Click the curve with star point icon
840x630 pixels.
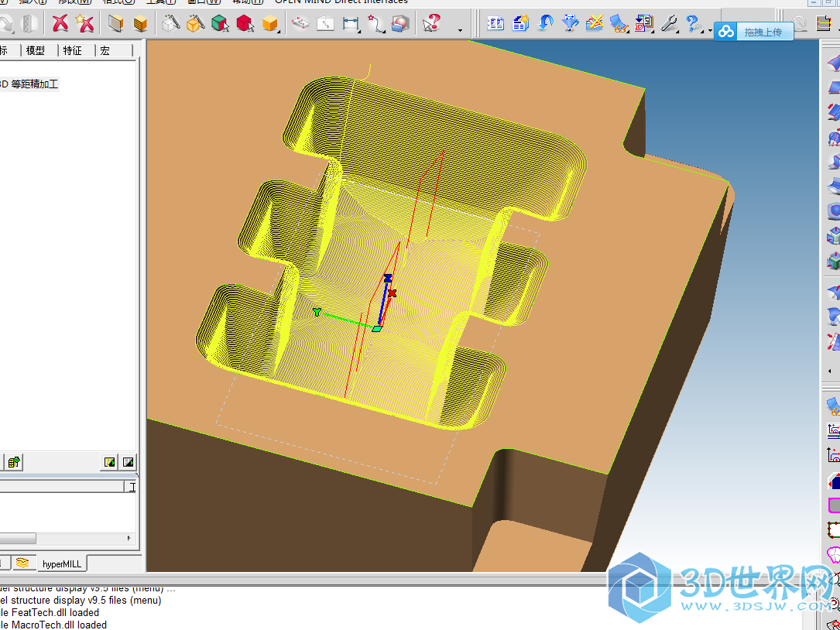click(x=376, y=23)
